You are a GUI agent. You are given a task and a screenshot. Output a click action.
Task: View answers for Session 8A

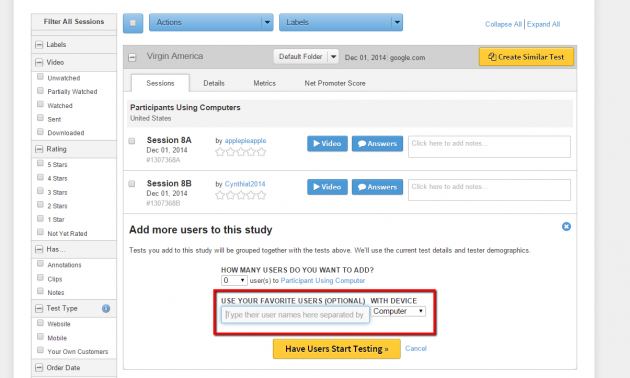pos(377,144)
